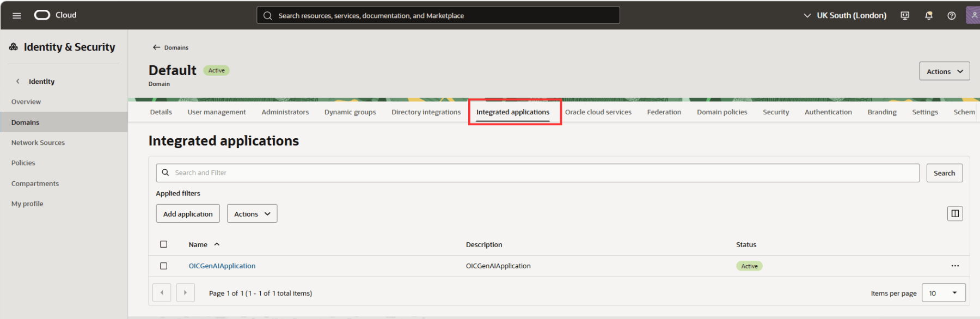Screen dimensions: 980x319
Task: Switch to the User management tab
Action: (216, 112)
